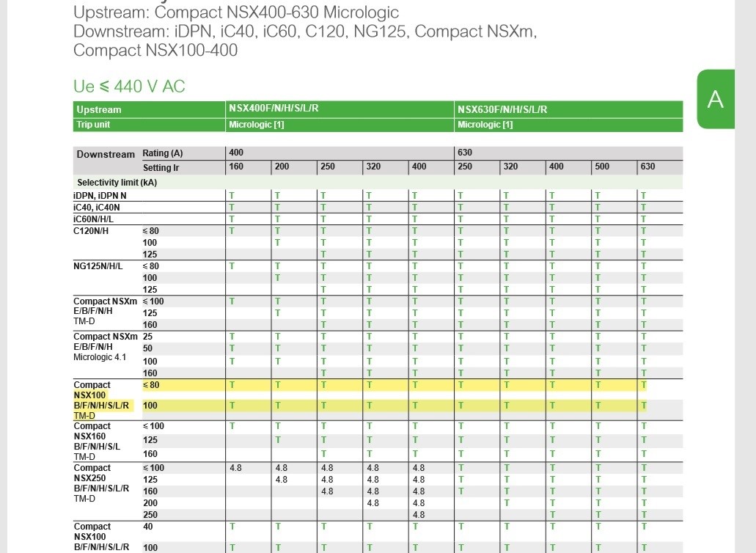Click the 630 setting Ir column header
756x553 pixels.
[647, 166]
